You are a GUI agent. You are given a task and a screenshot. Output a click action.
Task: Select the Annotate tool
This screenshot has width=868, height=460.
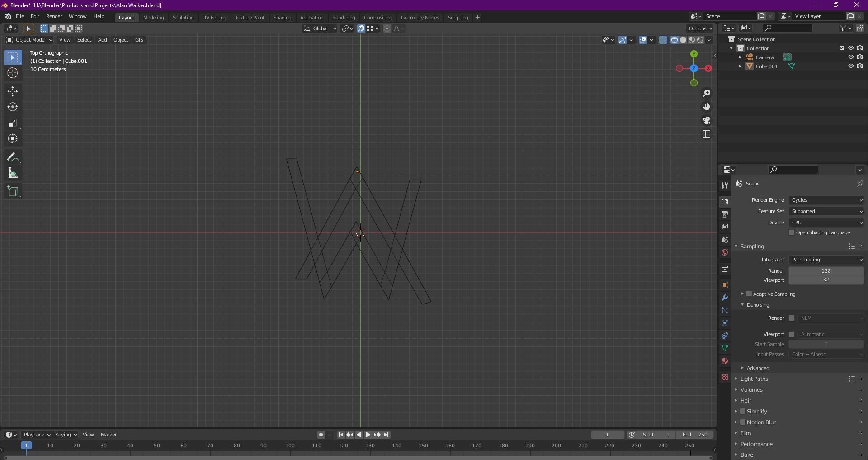tap(13, 157)
